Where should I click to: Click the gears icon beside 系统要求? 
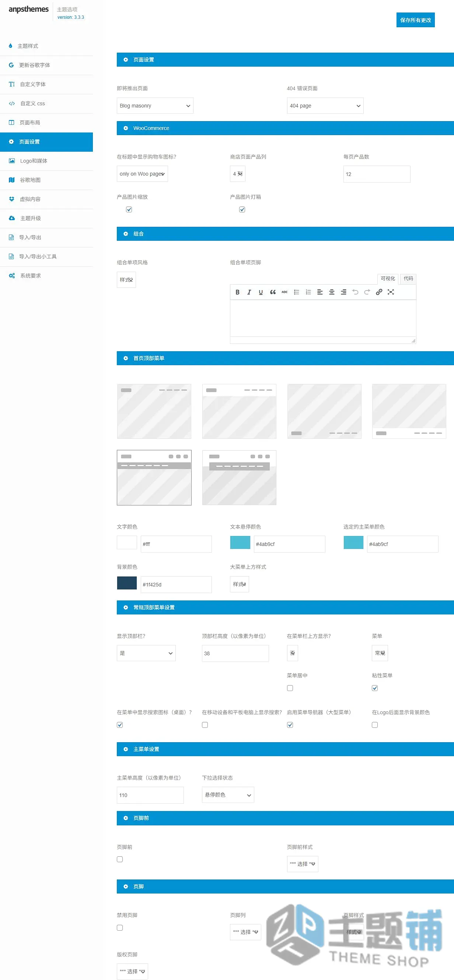click(x=12, y=275)
